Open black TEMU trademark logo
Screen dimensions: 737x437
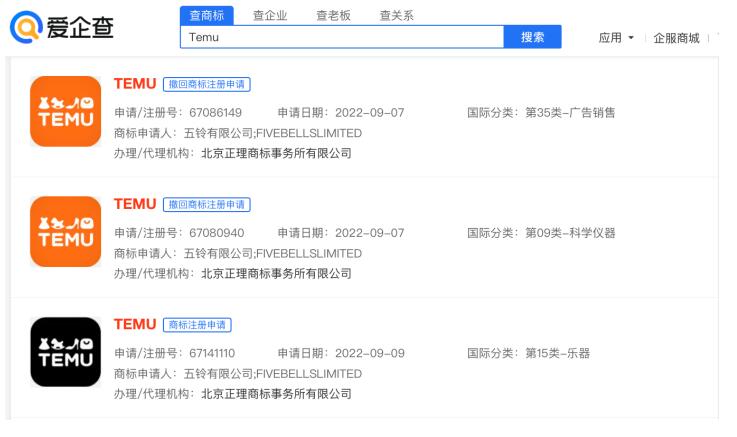66,352
